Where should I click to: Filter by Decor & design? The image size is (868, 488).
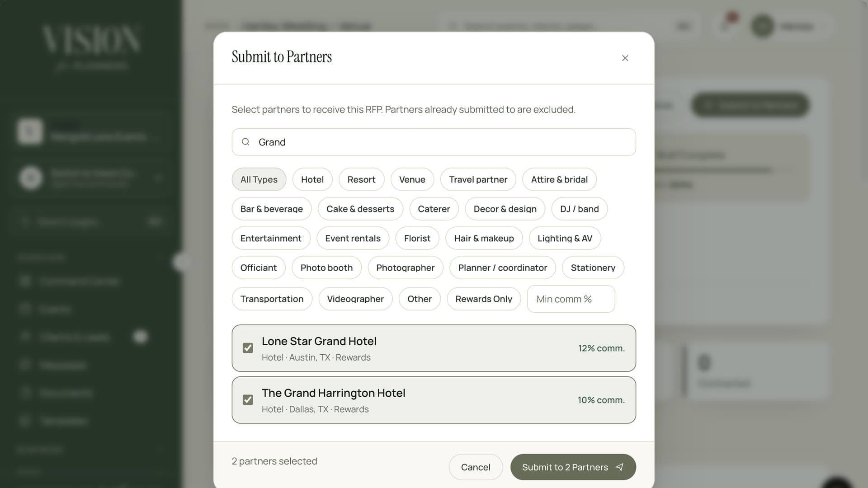505,209
